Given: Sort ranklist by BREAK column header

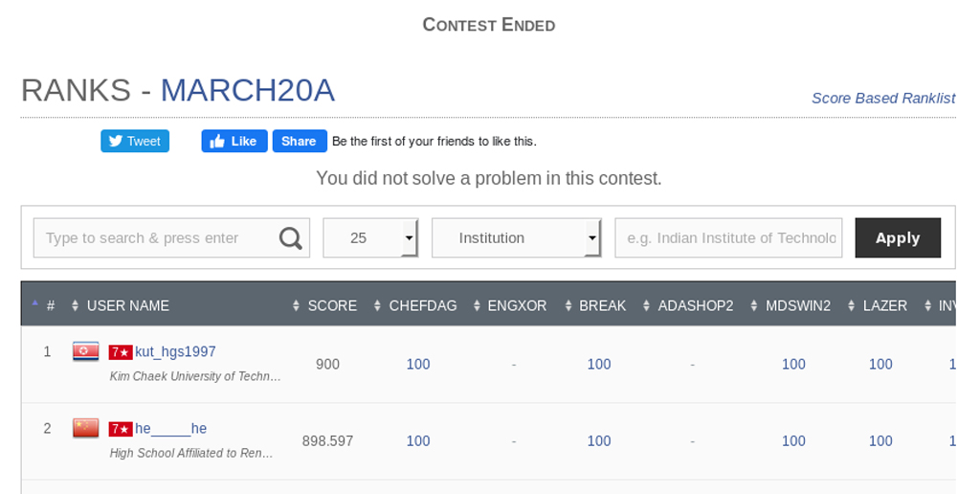Looking at the screenshot, I should coord(602,306).
